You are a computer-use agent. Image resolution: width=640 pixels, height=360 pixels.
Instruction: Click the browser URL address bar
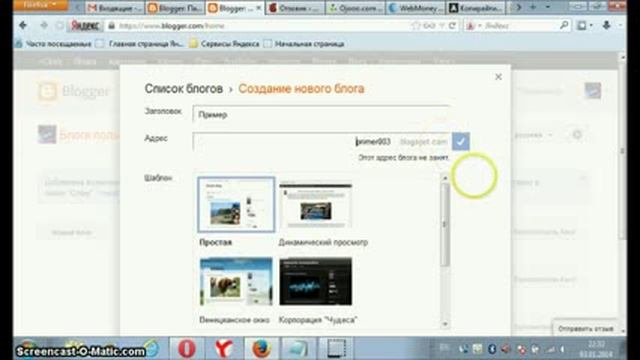261,26
